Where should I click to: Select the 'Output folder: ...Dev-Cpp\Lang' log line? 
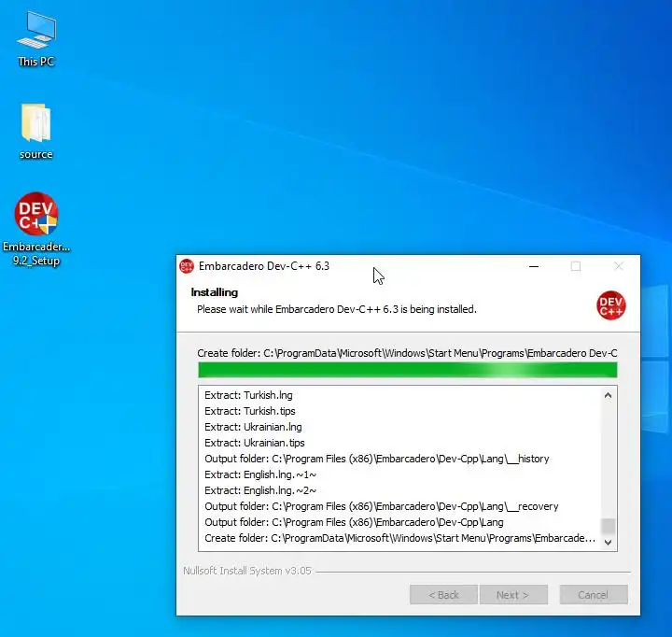(x=354, y=522)
